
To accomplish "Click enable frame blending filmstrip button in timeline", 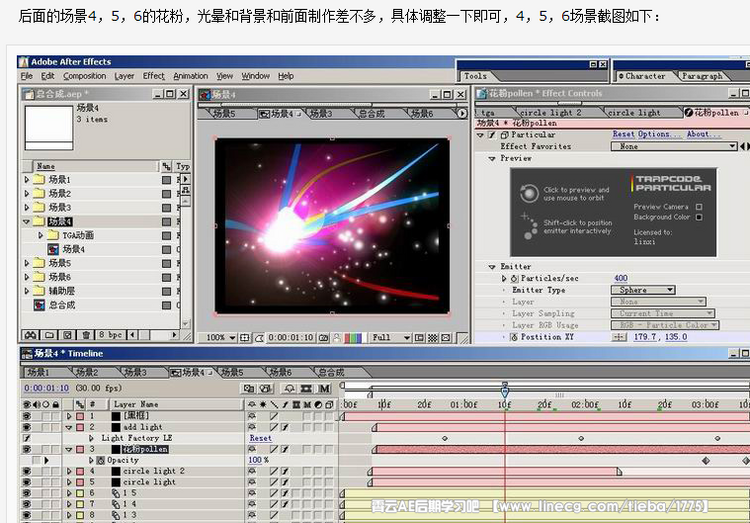I will coord(307,389).
